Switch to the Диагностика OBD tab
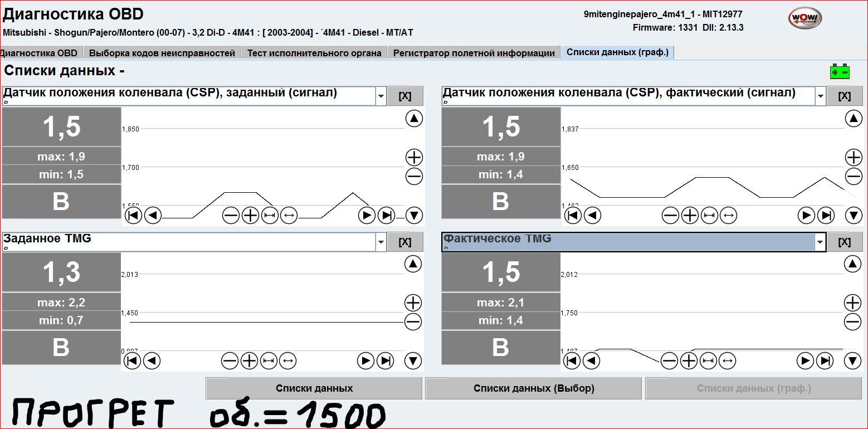The width and height of the screenshot is (868, 429). coord(40,53)
